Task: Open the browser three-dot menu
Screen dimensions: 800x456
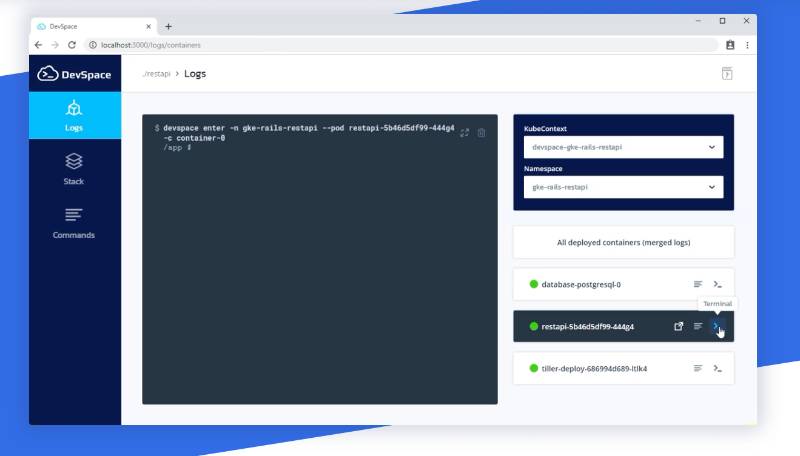Action: pyautogui.click(x=747, y=45)
